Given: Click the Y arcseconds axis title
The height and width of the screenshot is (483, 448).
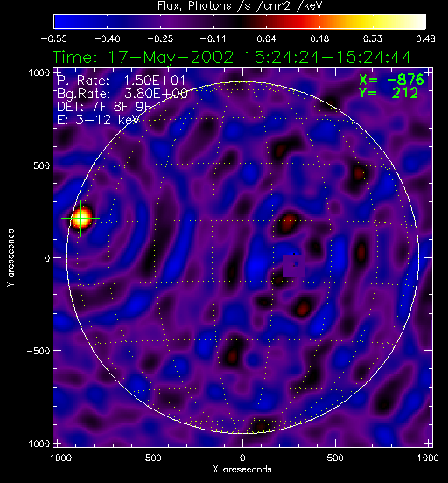Looking at the screenshot, I should 10,258.
